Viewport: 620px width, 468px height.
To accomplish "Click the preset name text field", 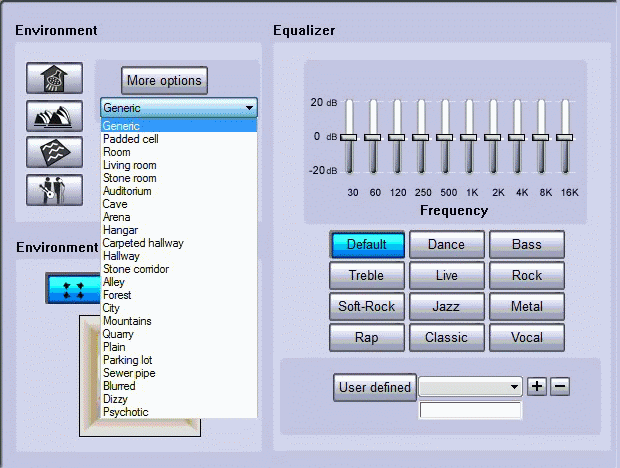I will tap(470, 410).
